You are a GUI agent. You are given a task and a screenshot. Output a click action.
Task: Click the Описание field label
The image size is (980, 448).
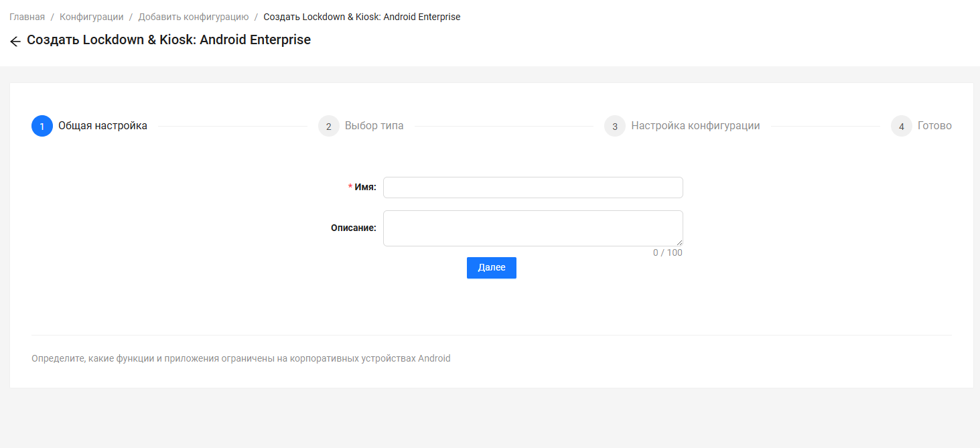[x=353, y=228]
